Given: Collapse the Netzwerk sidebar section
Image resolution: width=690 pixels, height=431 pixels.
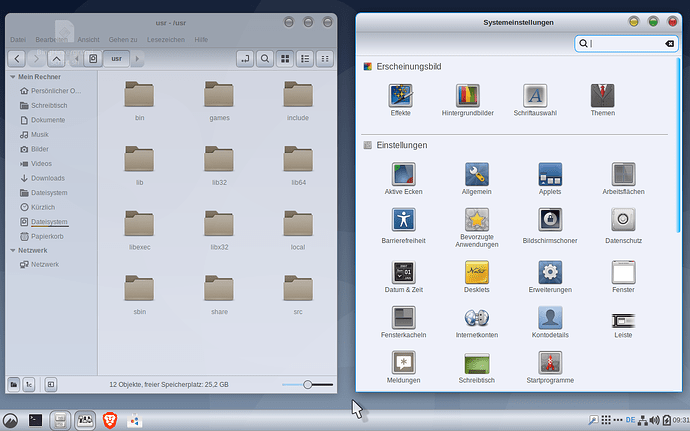Looking at the screenshot, I should tap(12, 250).
